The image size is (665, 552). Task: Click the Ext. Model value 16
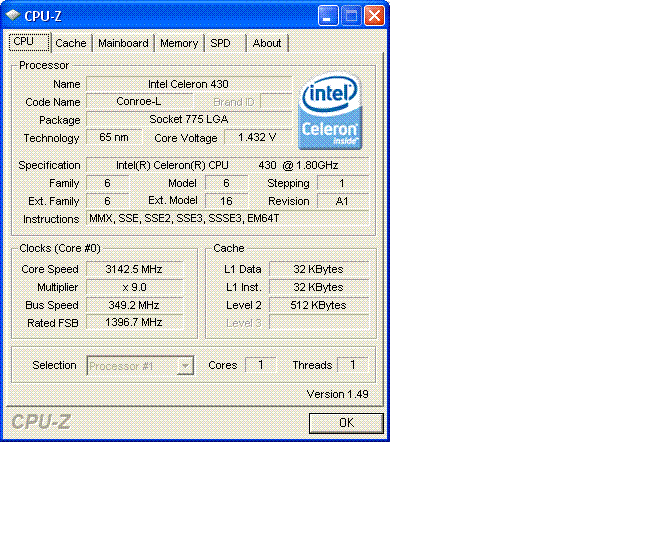point(226,201)
